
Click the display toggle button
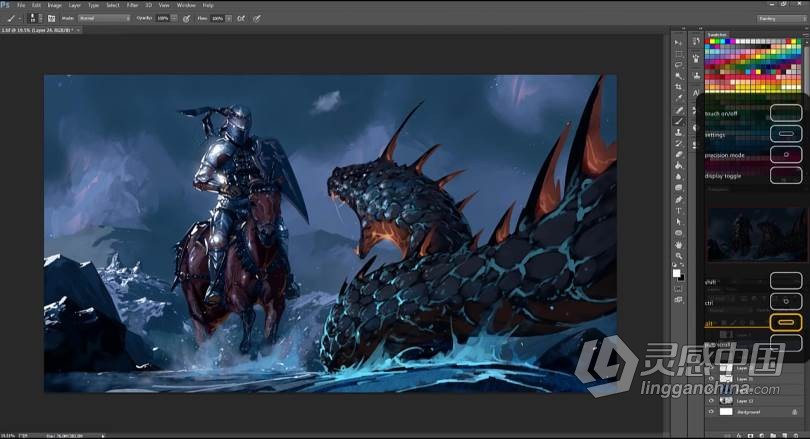pos(786,175)
